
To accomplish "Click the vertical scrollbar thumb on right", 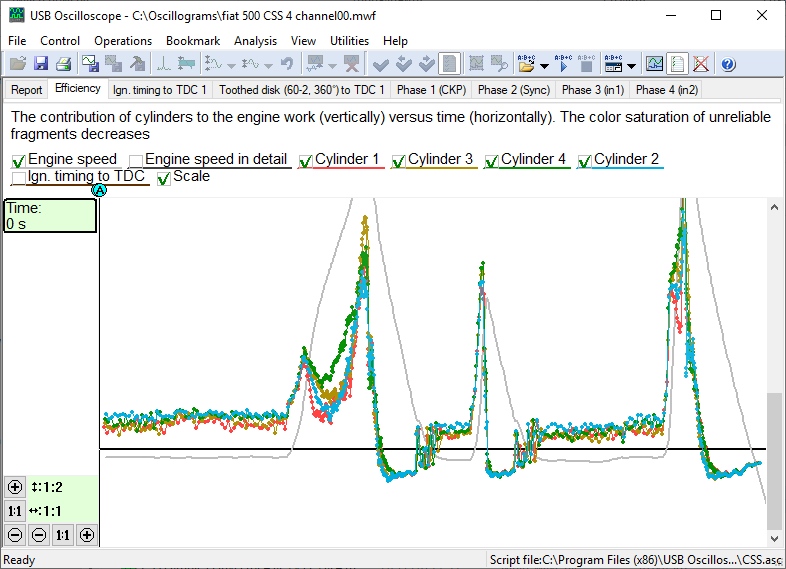I will [x=774, y=460].
